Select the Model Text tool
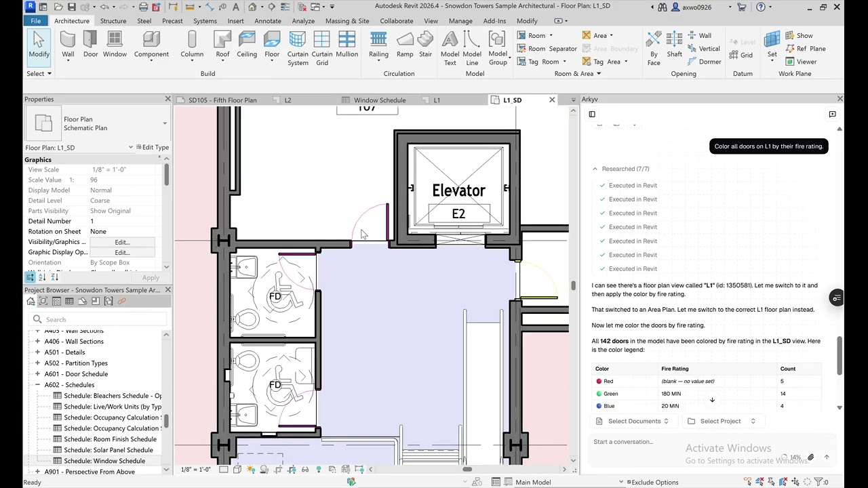 point(450,49)
